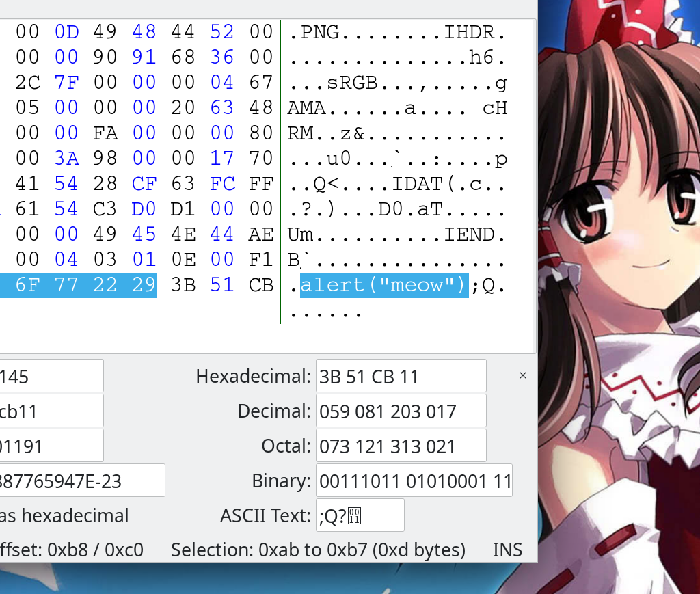
Task: Select hex byte 51 in last row
Action: 222,285
